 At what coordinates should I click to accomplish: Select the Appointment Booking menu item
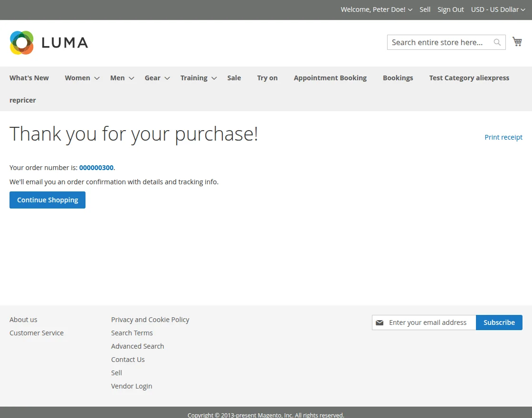(330, 77)
